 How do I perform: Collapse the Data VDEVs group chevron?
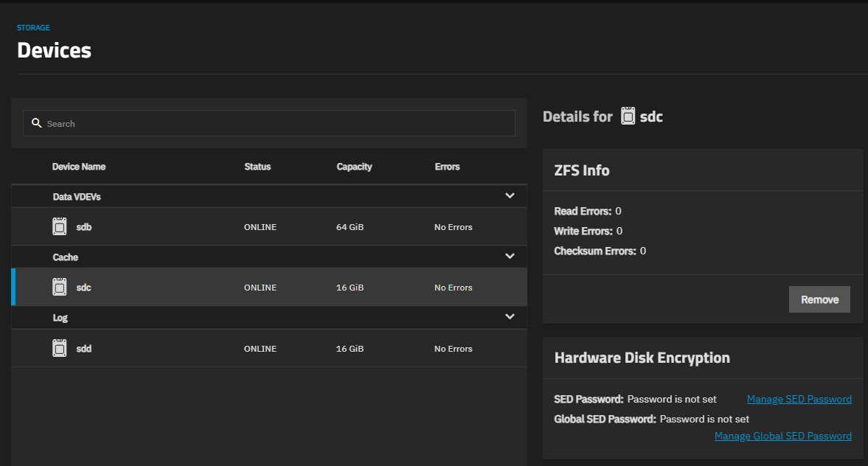click(509, 196)
